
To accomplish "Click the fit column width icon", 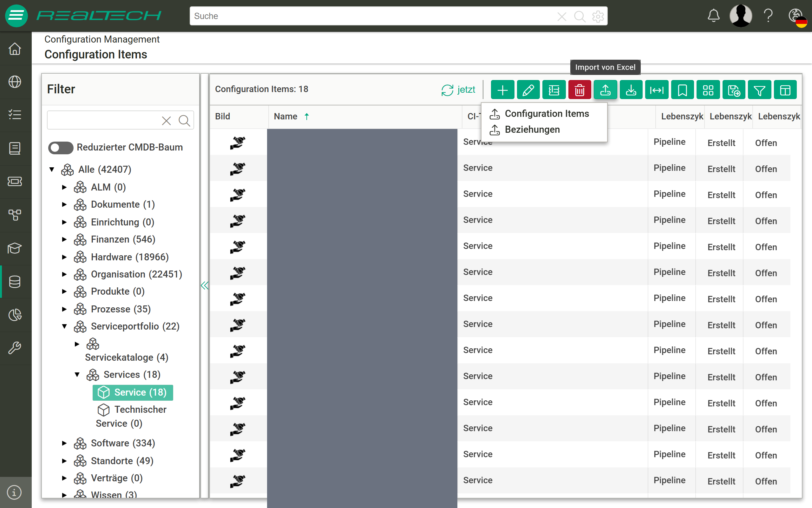I will point(657,90).
